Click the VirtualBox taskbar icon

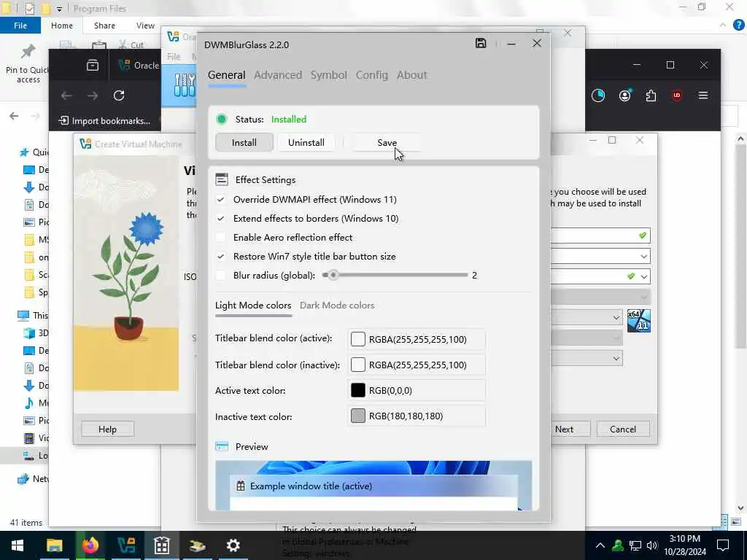pos(126,545)
